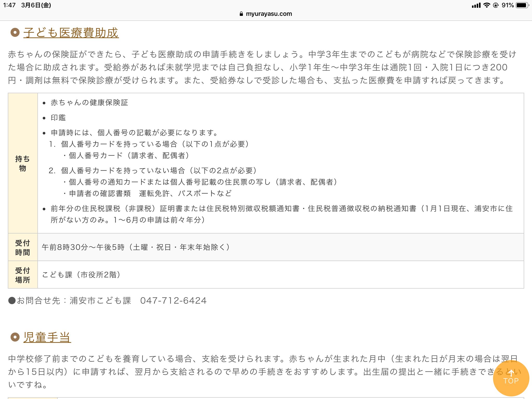The width and height of the screenshot is (532, 399).
Task: Tap the こども課（市役所2階）location text
Action: (81, 275)
